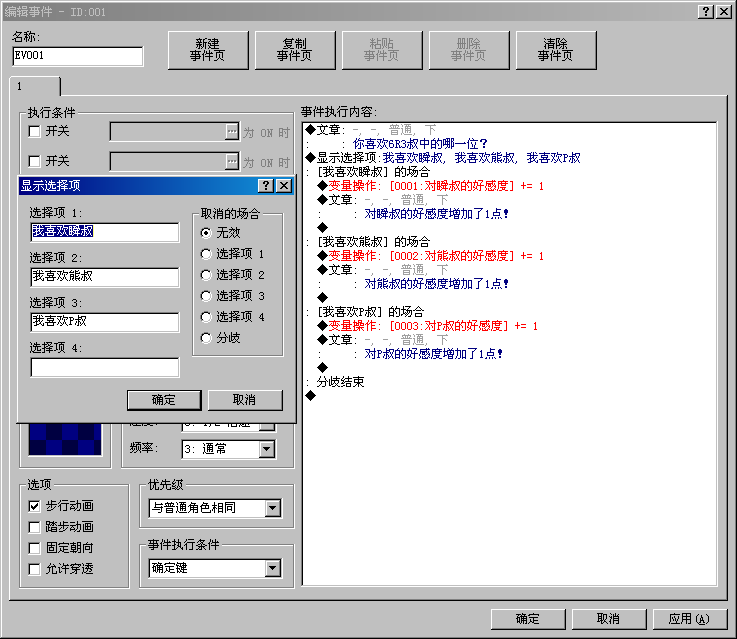
Task: Click the 复制事件页 button
Action: pos(295,50)
